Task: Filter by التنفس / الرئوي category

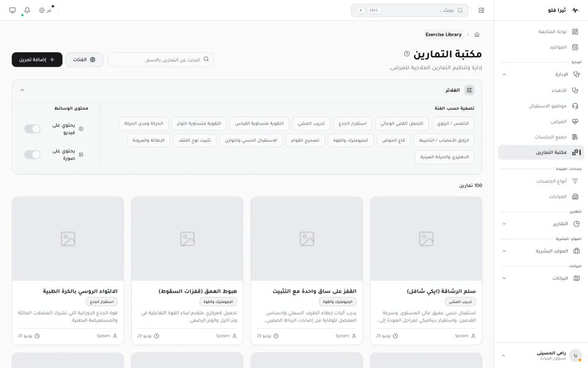Action: point(453,123)
